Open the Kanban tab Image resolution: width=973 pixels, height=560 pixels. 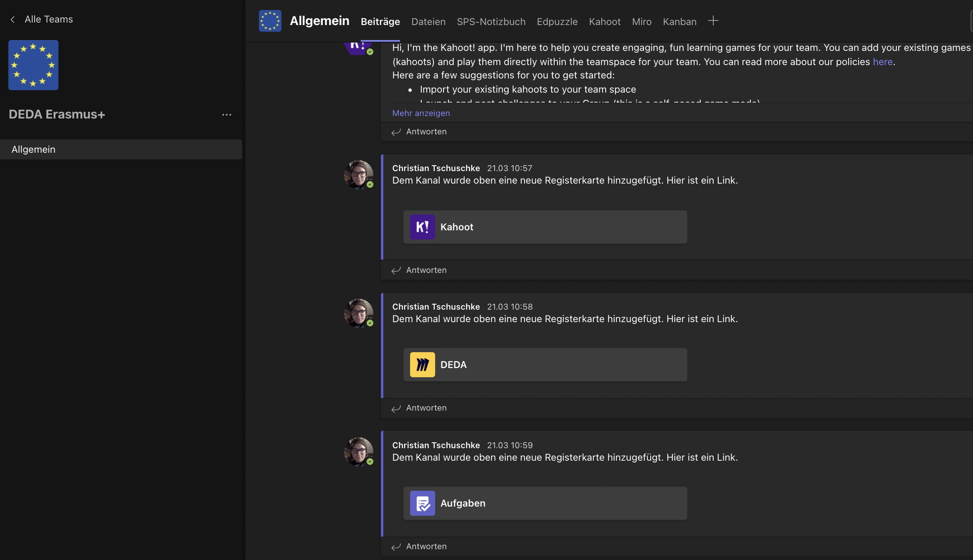click(679, 22)
